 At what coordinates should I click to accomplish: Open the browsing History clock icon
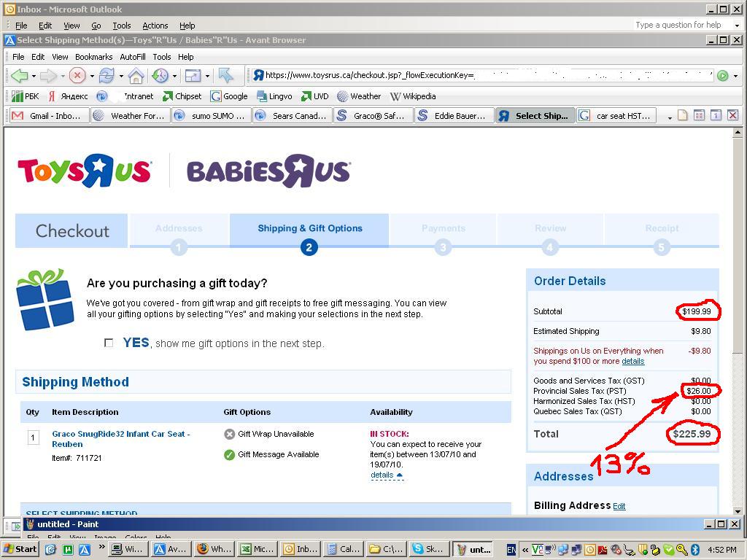160,75
